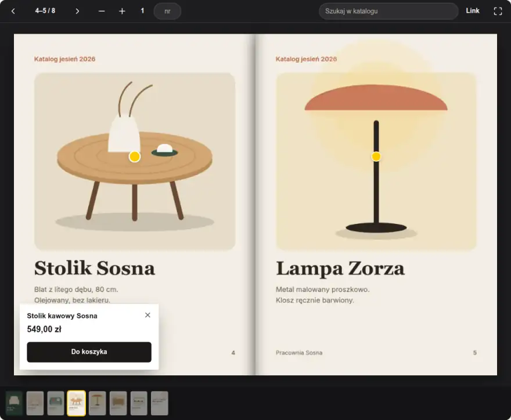Zoom out with the minus icon

click(x=102, y=11)
